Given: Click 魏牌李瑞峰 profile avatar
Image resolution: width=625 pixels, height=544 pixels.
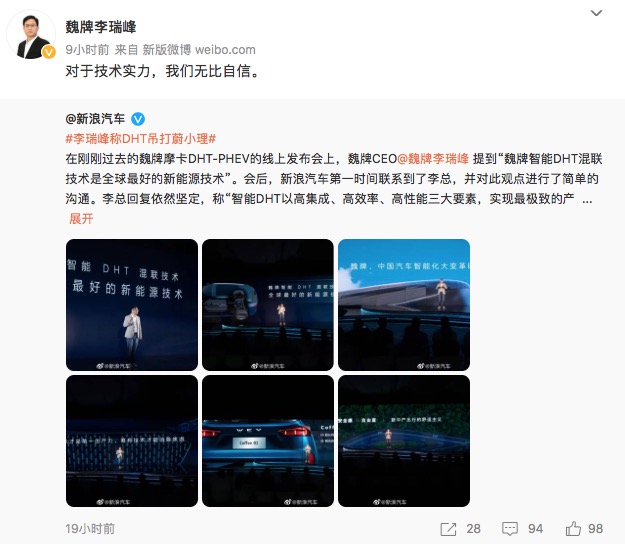Looking at the screenshot, I should 31,35.
